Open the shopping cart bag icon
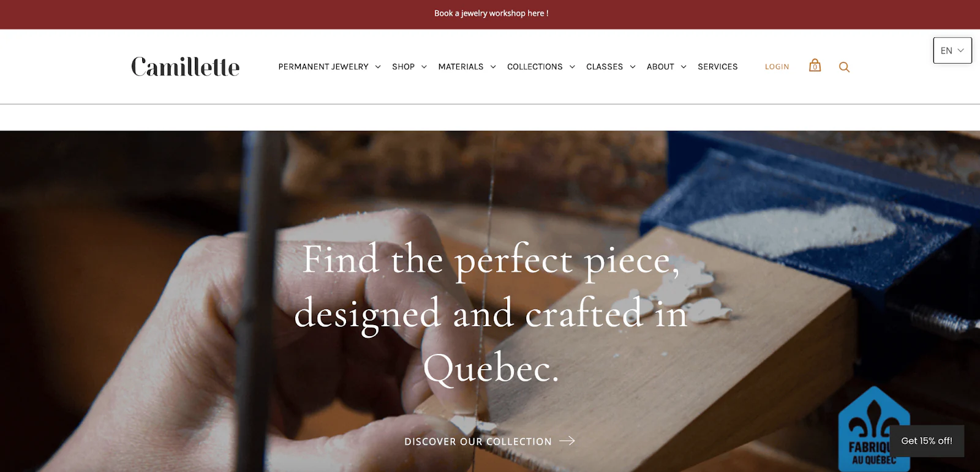 click(815, 66)
